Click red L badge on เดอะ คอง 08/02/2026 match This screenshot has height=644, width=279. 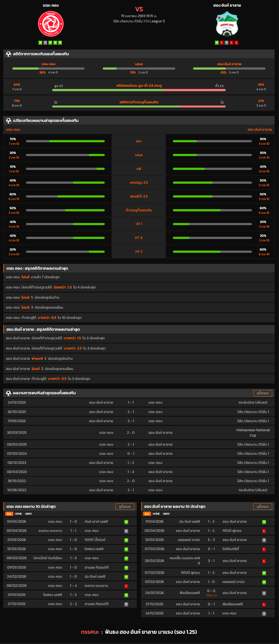(126, 586)
